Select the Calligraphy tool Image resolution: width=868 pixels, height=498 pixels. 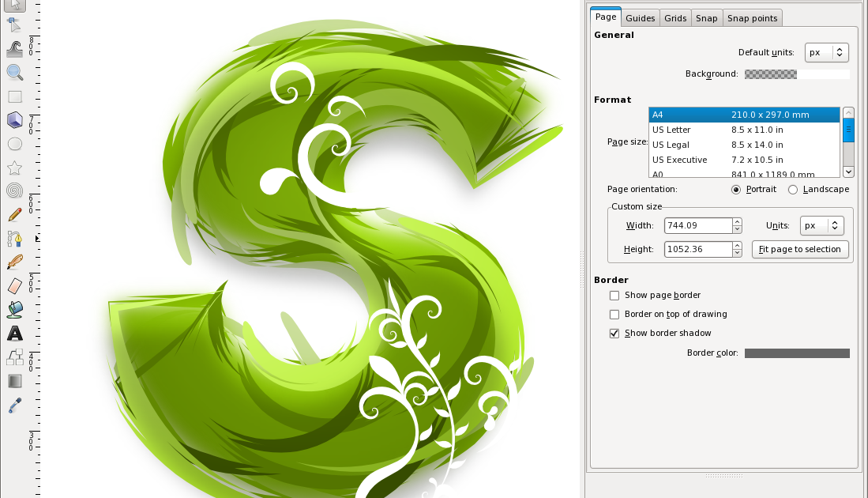(14, 262)
